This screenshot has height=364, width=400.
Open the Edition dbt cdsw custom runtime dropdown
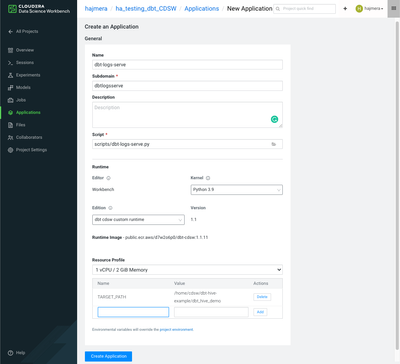138,220
